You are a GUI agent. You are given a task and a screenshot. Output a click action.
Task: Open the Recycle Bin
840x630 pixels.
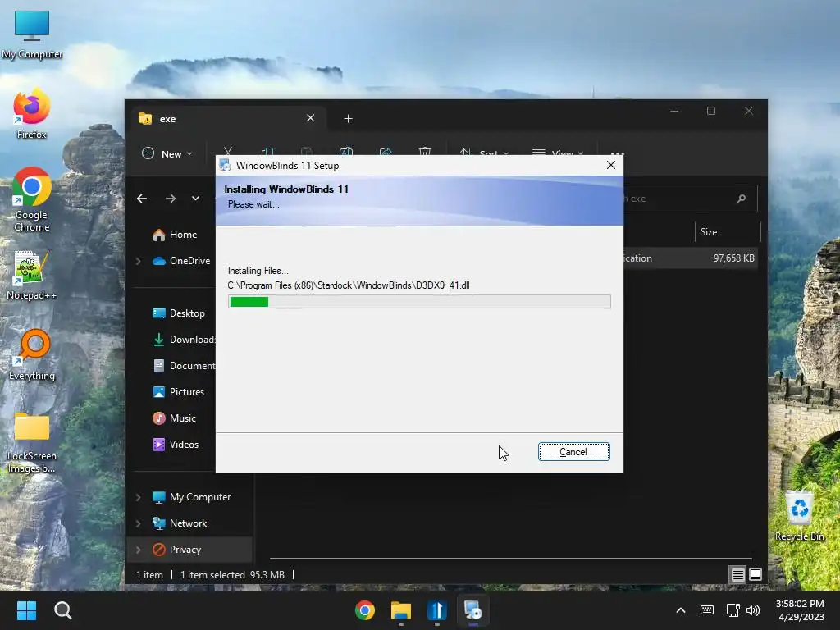799,516
